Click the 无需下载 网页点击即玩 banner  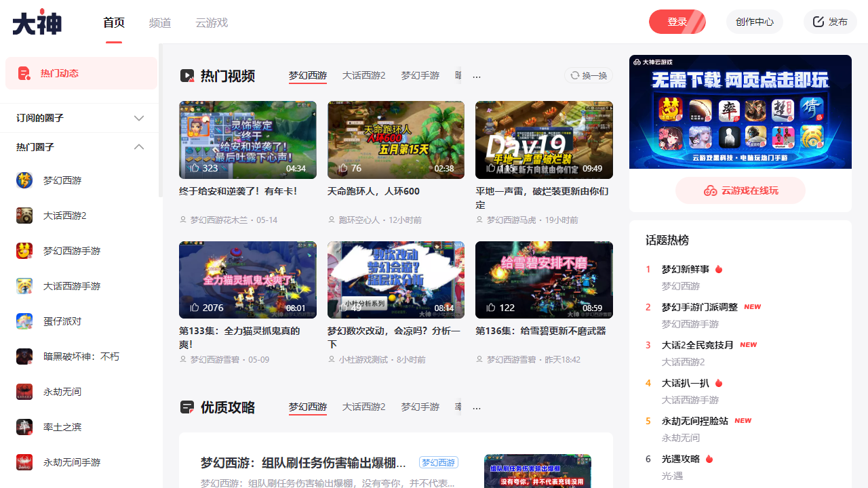point(741,112)
